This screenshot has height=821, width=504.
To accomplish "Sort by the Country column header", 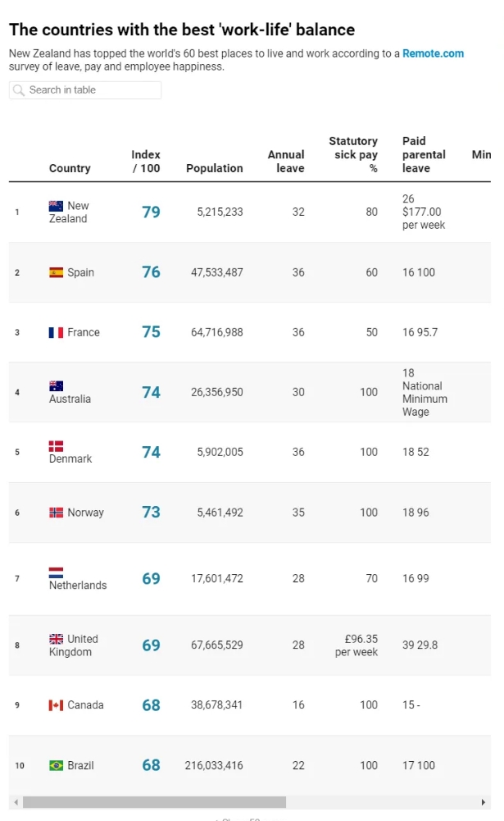I will point(70,168).
